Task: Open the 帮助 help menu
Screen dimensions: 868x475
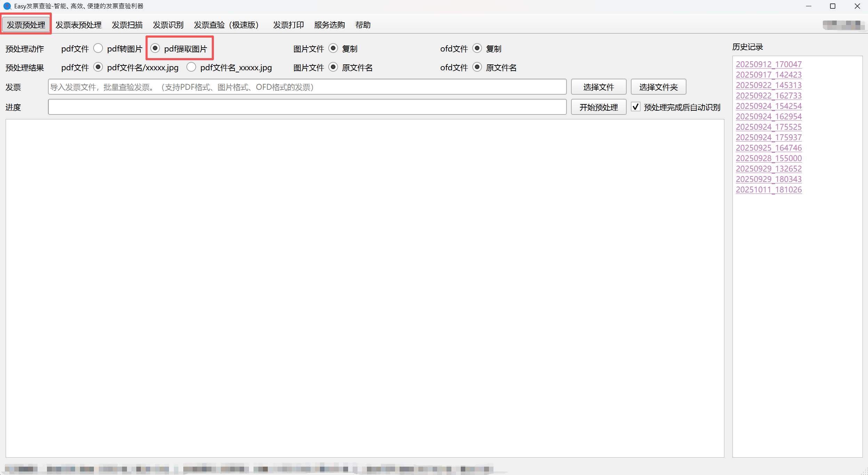Action: pos(363,25)
